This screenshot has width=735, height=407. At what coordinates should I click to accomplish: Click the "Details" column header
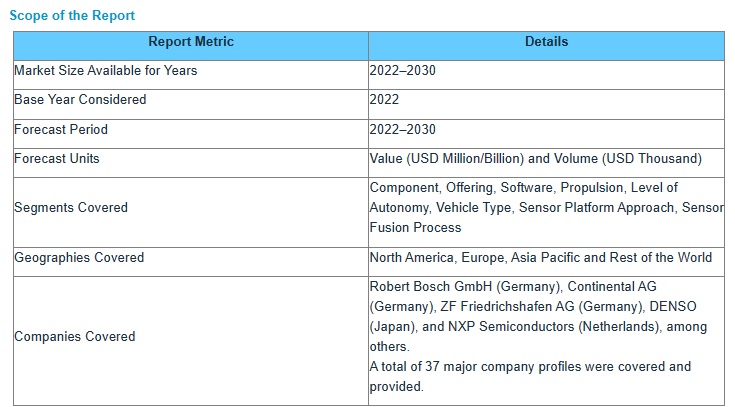point(546,42)
